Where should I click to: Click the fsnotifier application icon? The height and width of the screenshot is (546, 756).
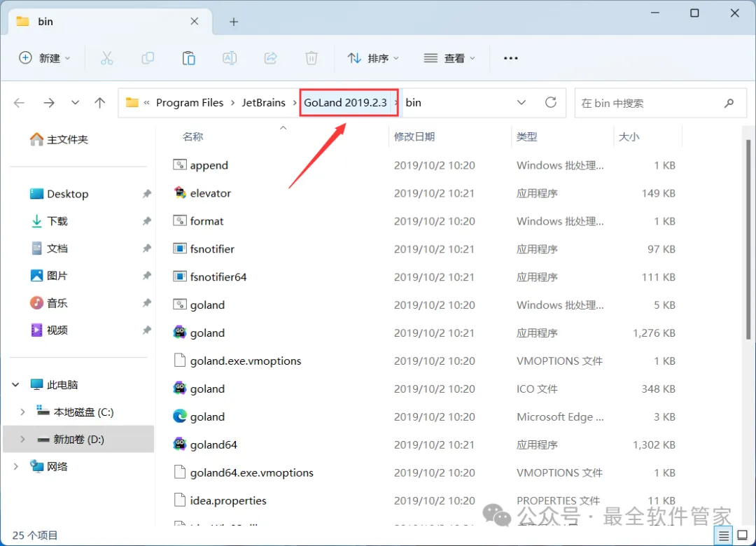[x=180, y=249]
